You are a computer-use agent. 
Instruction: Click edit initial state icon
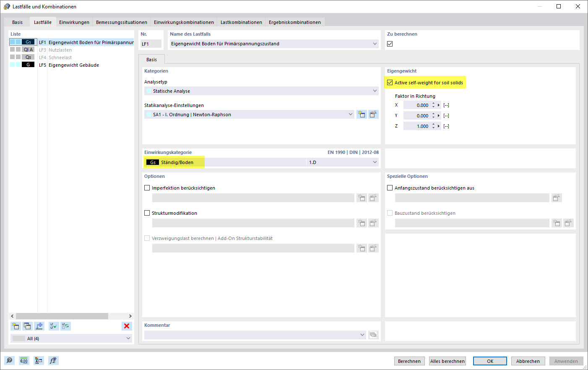[557, 198]
